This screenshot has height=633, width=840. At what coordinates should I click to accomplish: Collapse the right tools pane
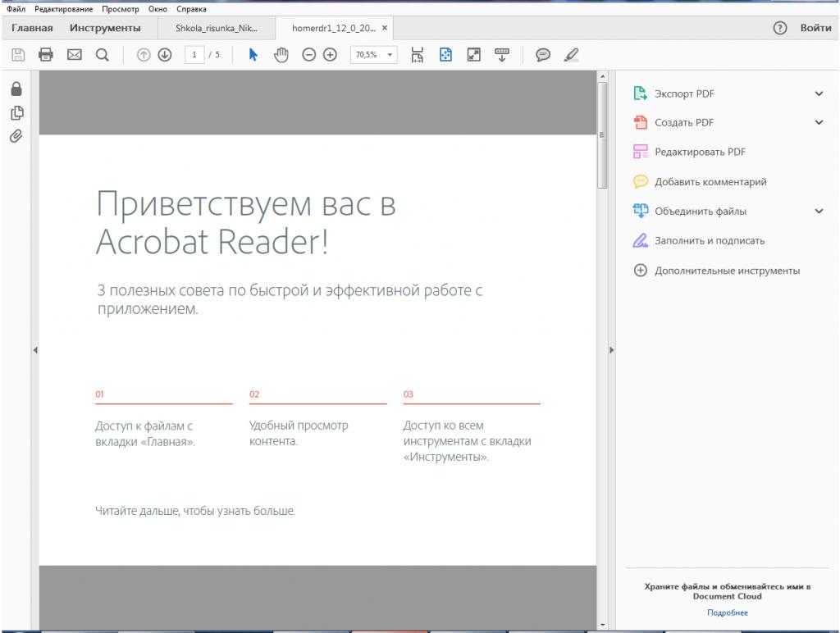tap(611, 350)
